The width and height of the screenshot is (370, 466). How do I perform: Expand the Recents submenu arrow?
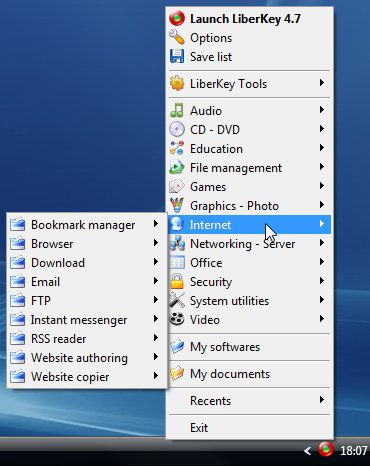click(x=322, y=400)
